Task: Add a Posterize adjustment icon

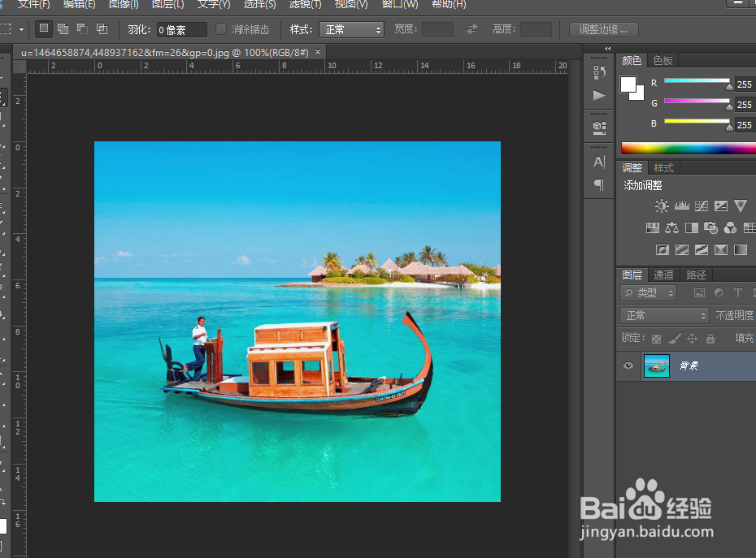Action: tap(682, 249)
